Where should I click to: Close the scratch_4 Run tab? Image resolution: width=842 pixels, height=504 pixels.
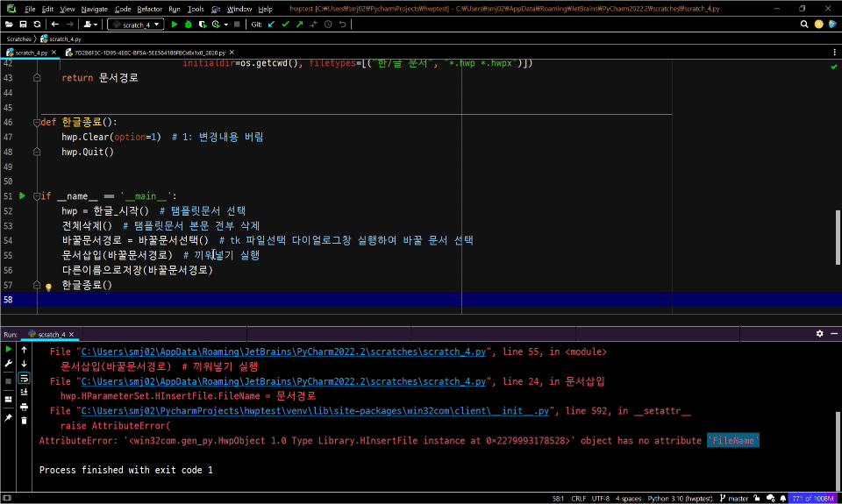(x=71, y=334)
